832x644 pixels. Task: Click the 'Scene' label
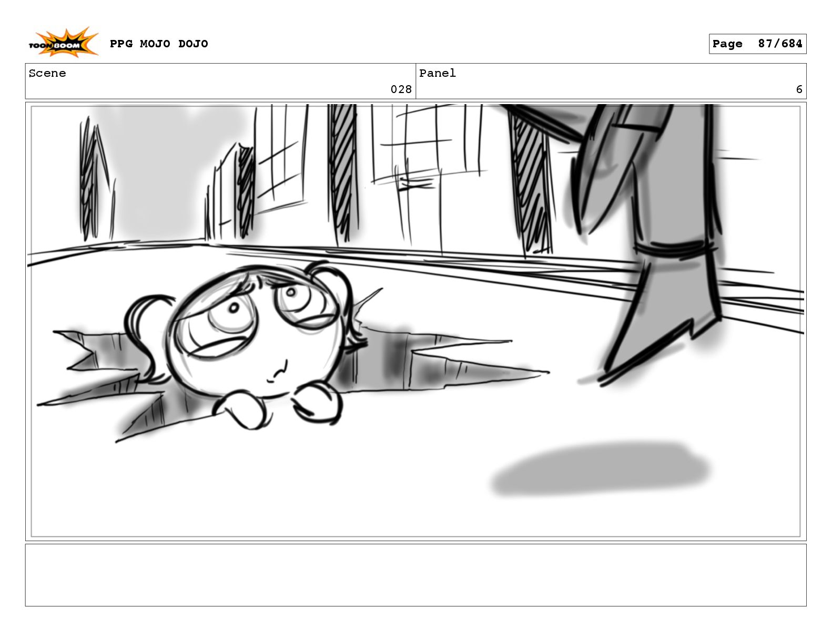point(47,73)
